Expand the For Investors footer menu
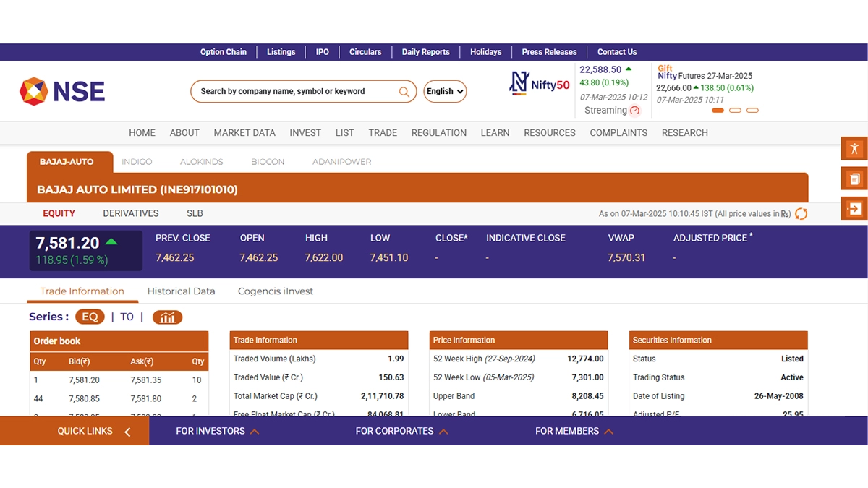This screenshot has width=868, height=488. [217, 431]
